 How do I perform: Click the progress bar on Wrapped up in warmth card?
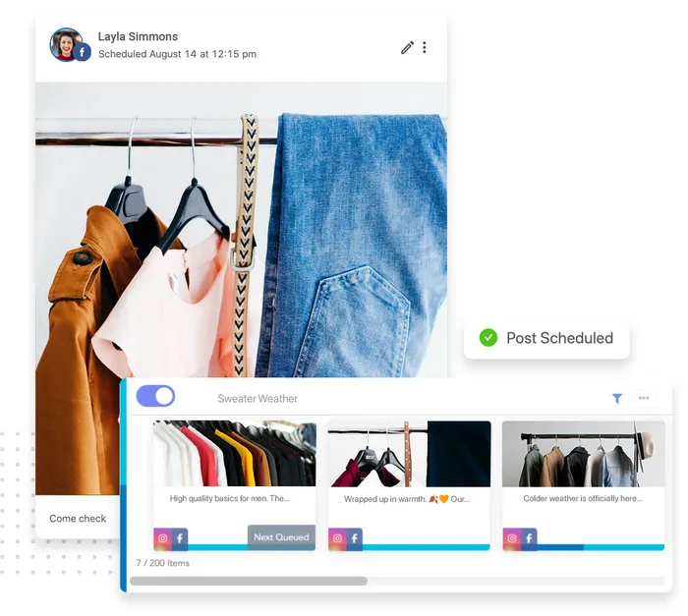pos(426,547)
